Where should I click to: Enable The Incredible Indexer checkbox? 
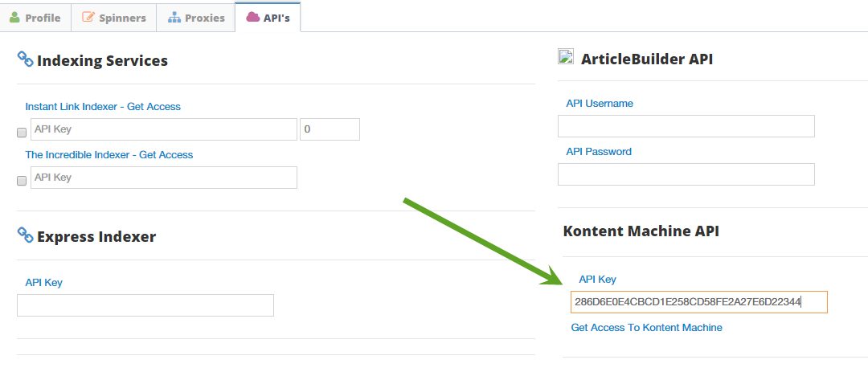pos(22,181)
